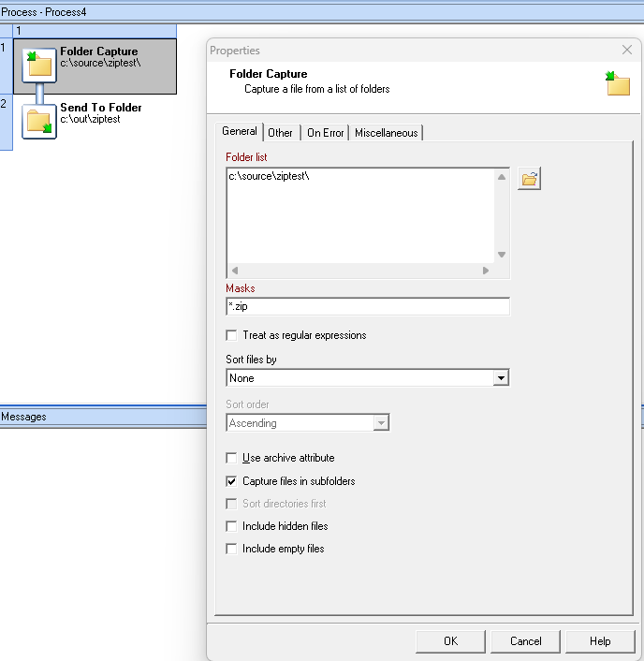
Task: Switch to the Miscellaneous tab
Action: [386, 133]
